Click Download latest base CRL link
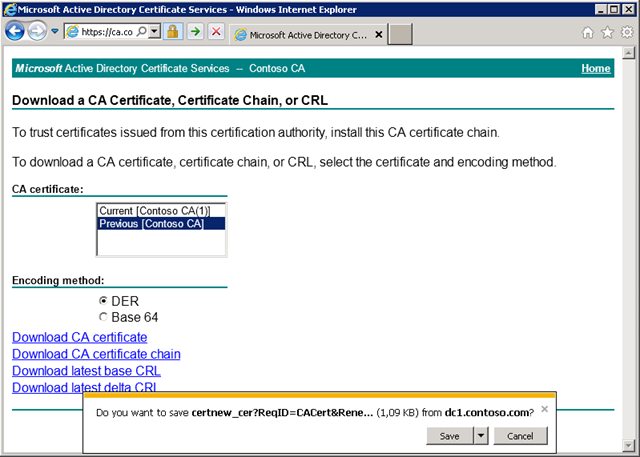Screen dimensions: 640x457 tap(87, 371)
